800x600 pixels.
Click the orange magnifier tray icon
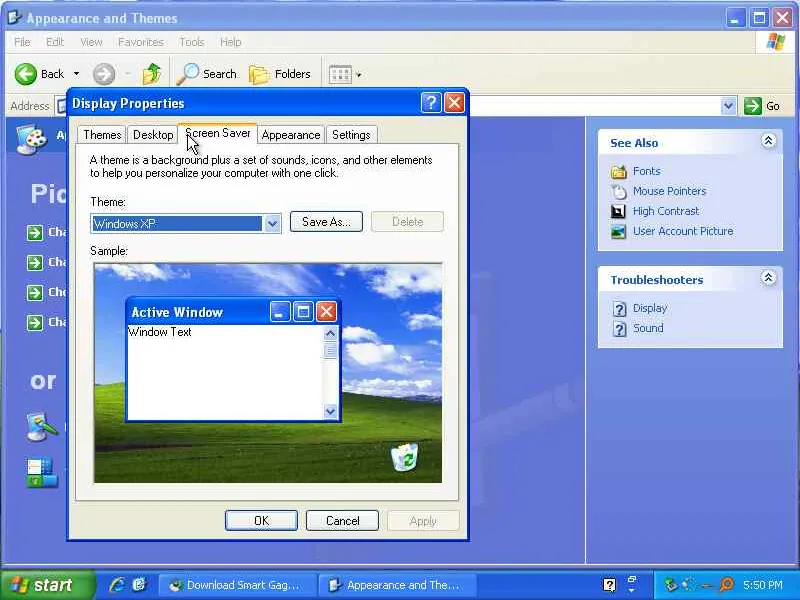pos(727,585)
